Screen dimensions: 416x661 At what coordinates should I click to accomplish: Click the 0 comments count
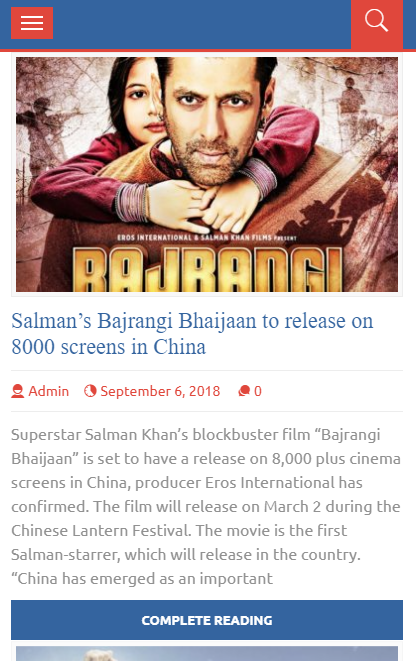pos(258,391)
